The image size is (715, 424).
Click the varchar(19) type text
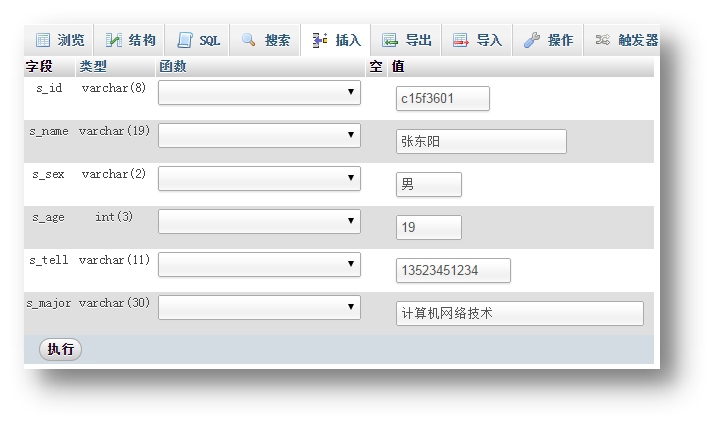pyautogui.click(x=114, y=131)
